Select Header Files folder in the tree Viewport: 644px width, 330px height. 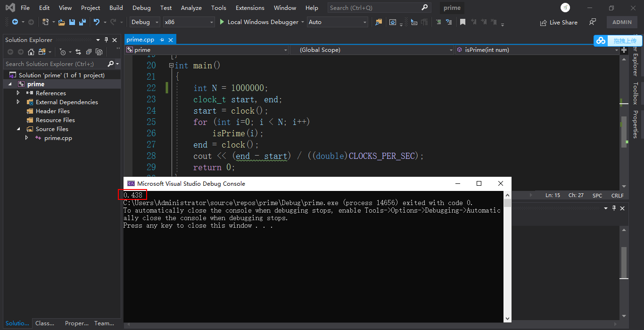click(53, 111)
